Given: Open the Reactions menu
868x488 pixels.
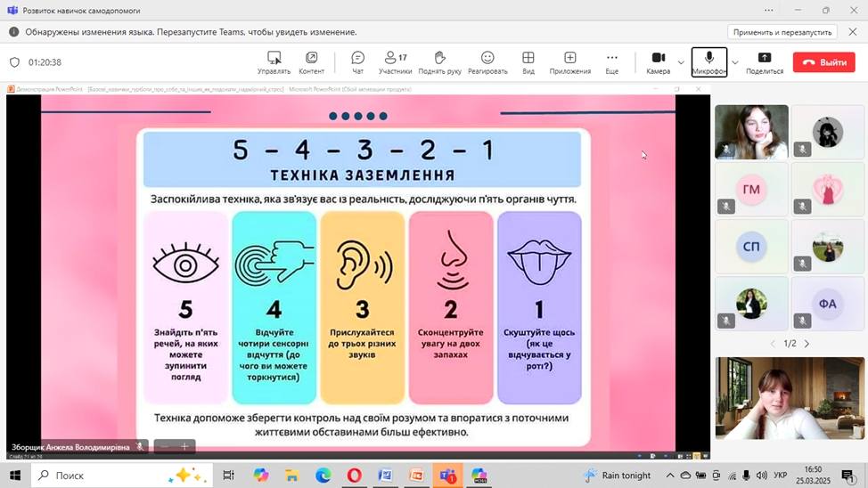Looking at the screenshot, I should [x=487, y=62].
